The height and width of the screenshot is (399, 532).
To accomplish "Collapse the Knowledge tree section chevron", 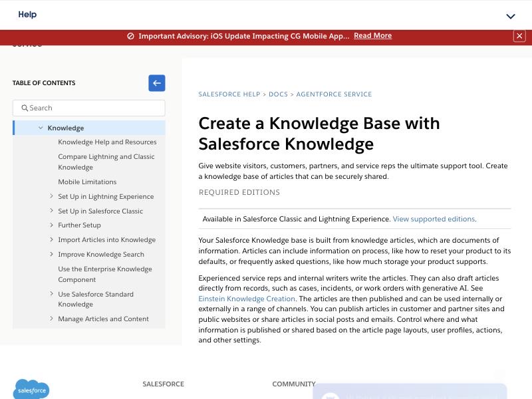I will (41, 128).
